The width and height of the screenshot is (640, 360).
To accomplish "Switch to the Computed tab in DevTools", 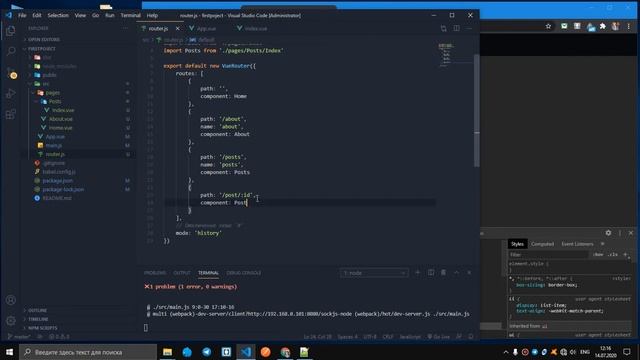I will pyautogui.click(x=542, y=244).
